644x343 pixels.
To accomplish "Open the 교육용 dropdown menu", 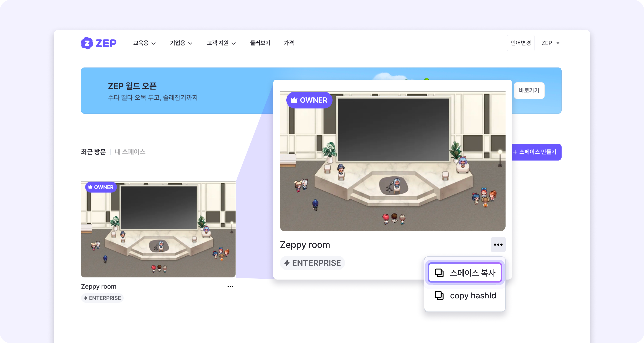I will coord(144,43).
